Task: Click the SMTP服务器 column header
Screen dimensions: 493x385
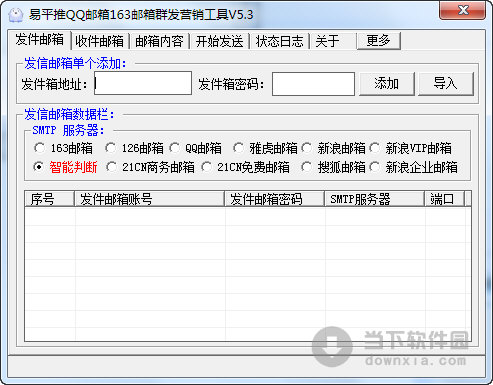Action: pos(375,199)
